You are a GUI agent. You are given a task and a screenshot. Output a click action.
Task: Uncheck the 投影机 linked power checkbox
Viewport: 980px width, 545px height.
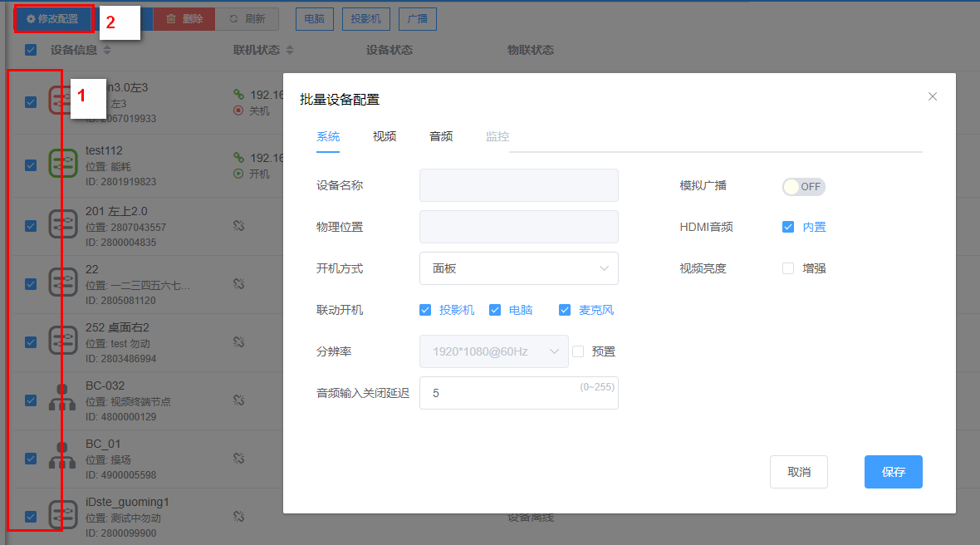tap(425, 310)
